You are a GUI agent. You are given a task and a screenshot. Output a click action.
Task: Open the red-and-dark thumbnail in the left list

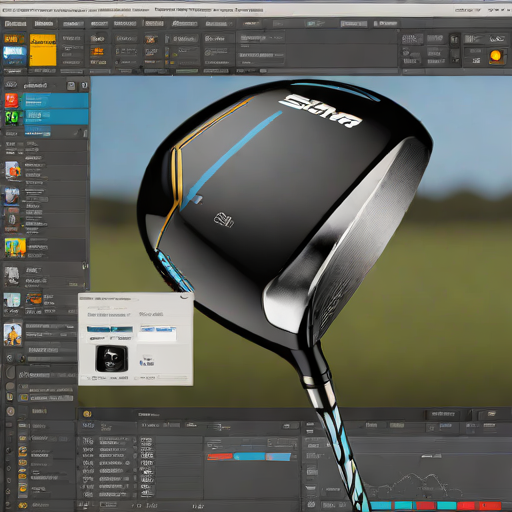point(12,219)
